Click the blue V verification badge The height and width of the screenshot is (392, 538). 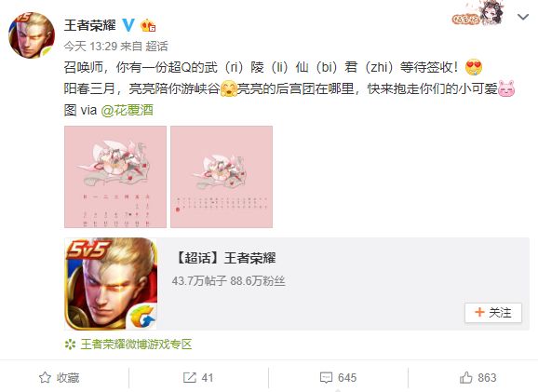(x=128, y=25)
